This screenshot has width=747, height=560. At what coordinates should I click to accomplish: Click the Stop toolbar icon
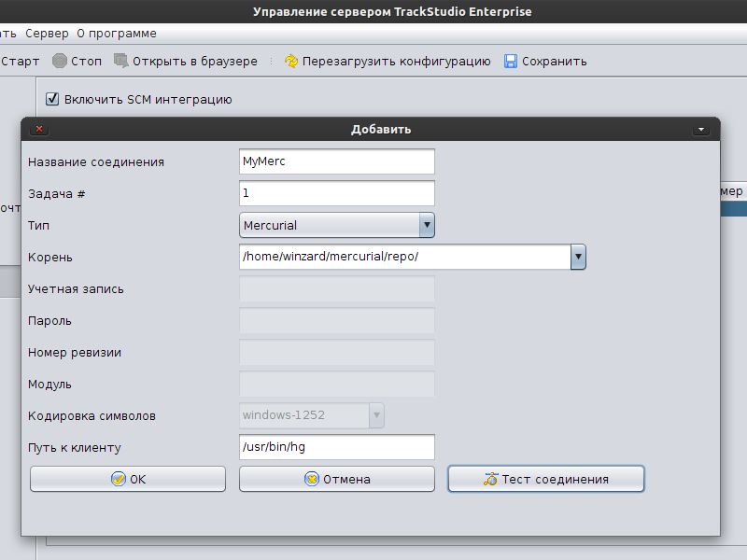[60, 62]
